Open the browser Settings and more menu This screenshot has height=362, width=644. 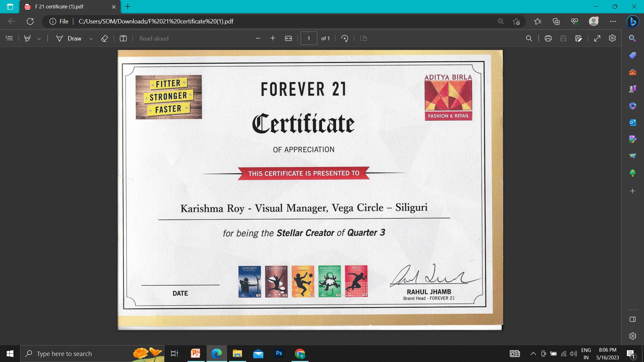click(613, 21)
